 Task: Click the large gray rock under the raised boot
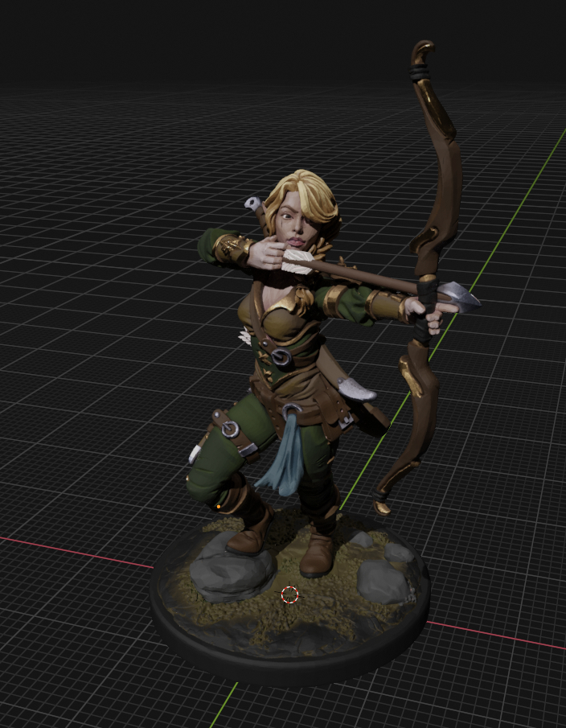coord(233,567)
